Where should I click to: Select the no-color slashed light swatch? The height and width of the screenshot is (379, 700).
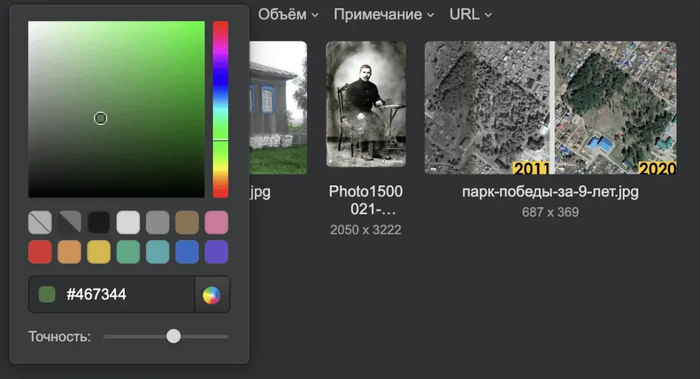tap(40, 222)
